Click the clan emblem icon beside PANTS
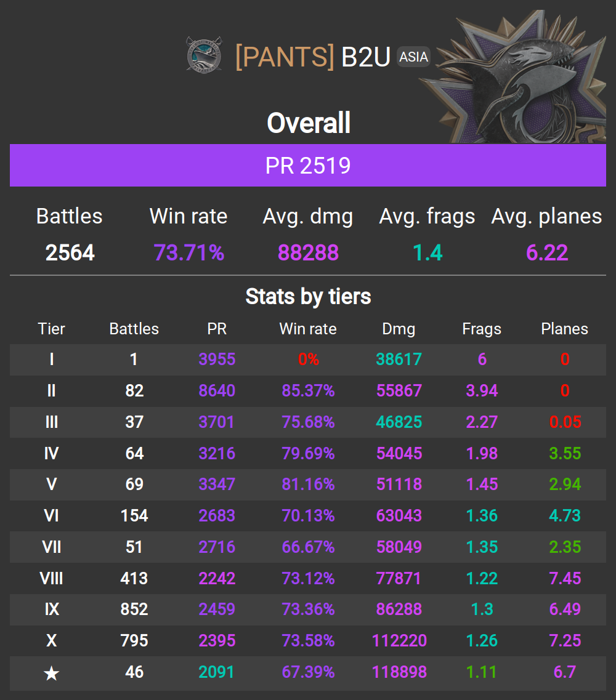This screenshot has height=700, width=616. [204, 54]
